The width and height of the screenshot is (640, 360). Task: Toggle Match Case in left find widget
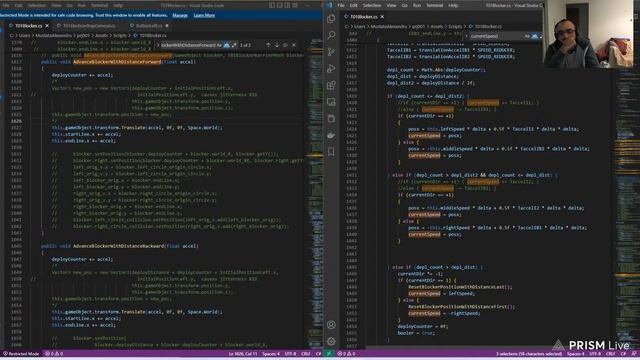pyautogui.click(x=219, y=45)
